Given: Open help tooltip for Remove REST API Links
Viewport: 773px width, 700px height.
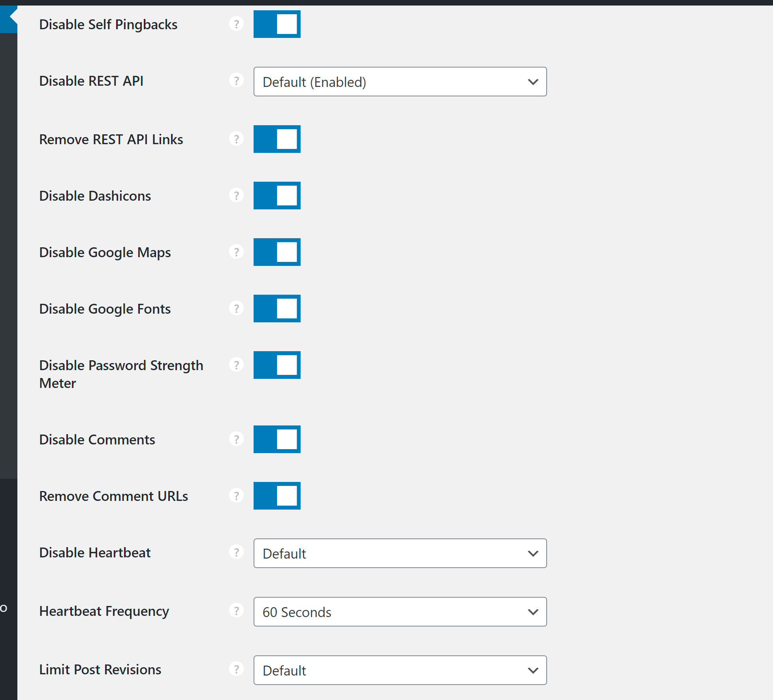Looking at the screenshot, I should click(x=236, y=139).
